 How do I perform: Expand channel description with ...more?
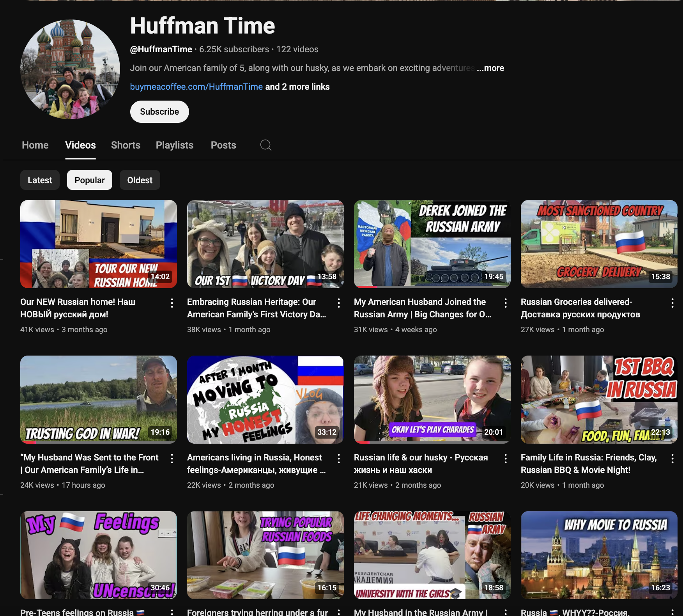coord(490,68)
